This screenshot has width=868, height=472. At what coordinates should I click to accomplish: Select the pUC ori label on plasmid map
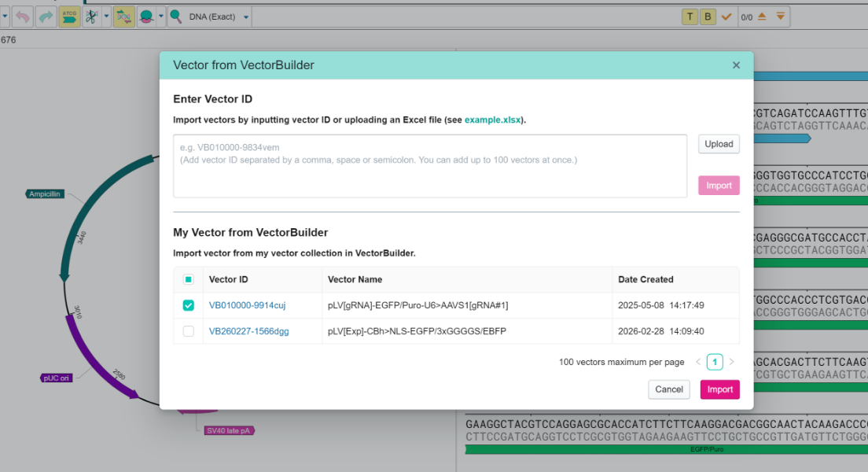(x=56, y=378)
